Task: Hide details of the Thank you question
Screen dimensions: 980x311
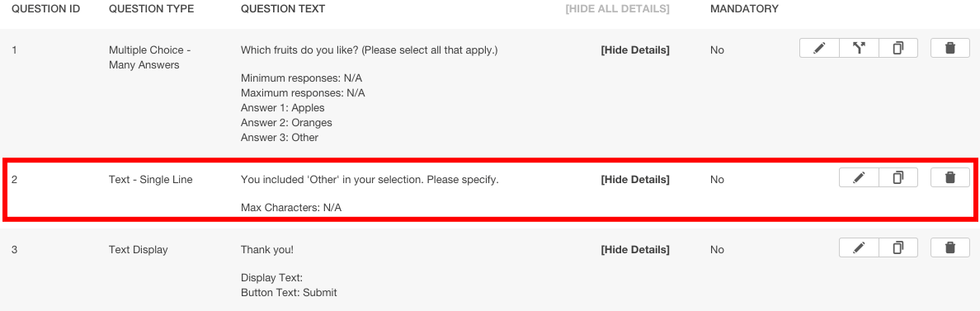Action: [635, 250]
